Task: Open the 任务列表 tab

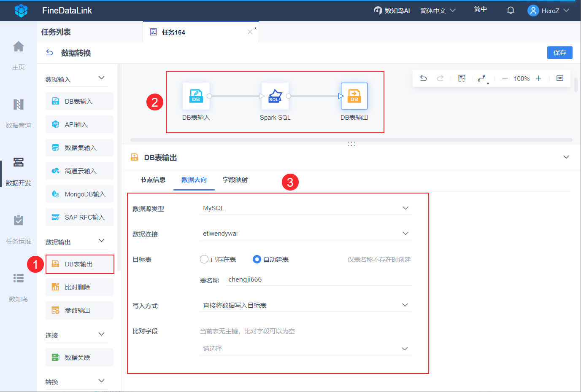Action: click(56, 32)
